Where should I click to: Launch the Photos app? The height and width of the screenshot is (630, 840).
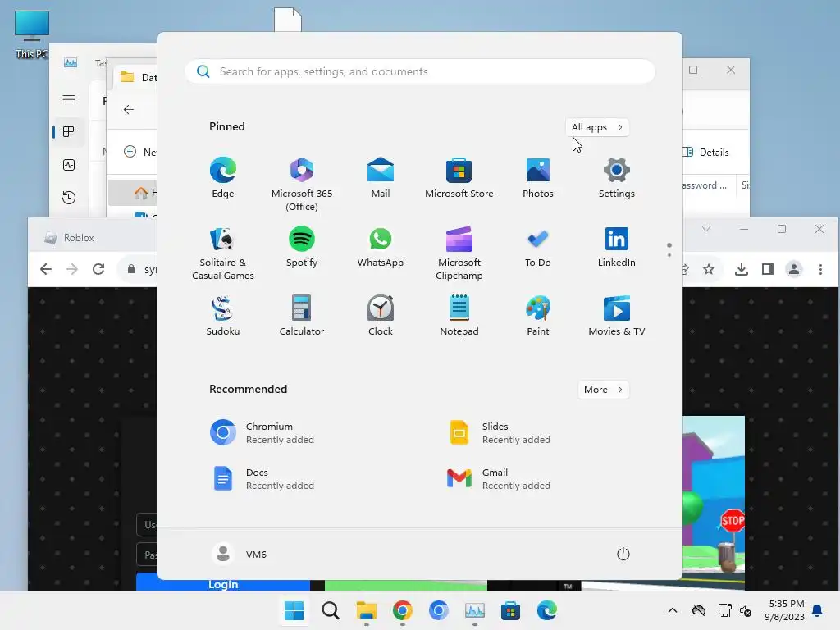(x=538, y=178)
